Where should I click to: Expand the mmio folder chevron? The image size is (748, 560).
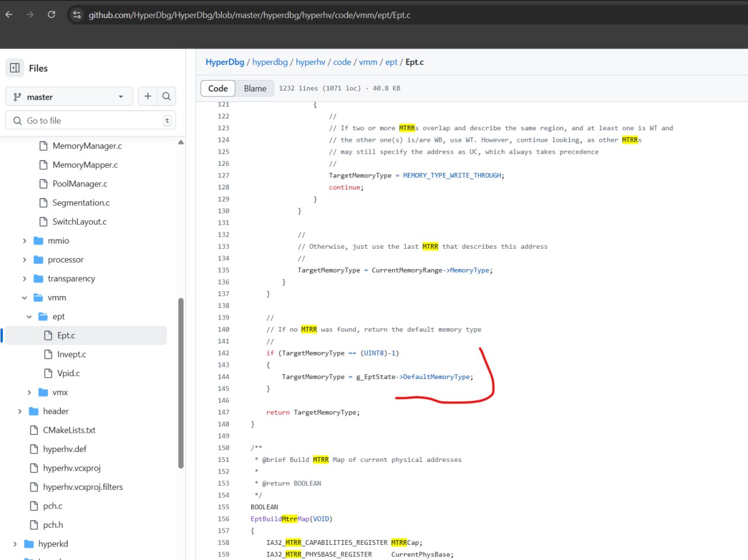tap(25, 241)
